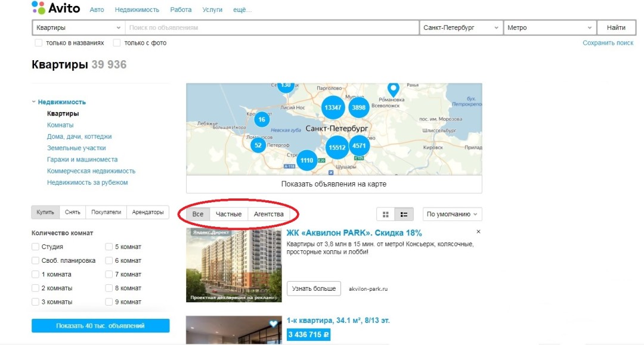Add 1-к квартира listing to favorites
The height and width of the screenshot is (345, 644).
(274, 324)
